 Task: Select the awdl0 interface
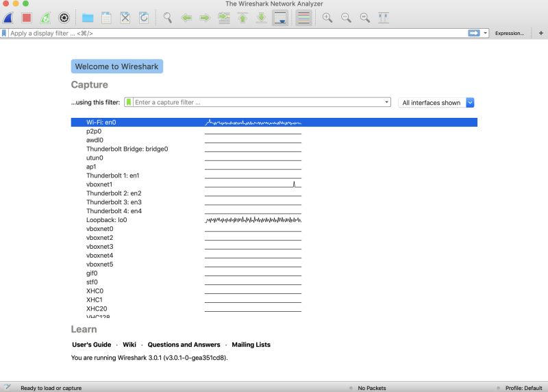pos(274,140)
